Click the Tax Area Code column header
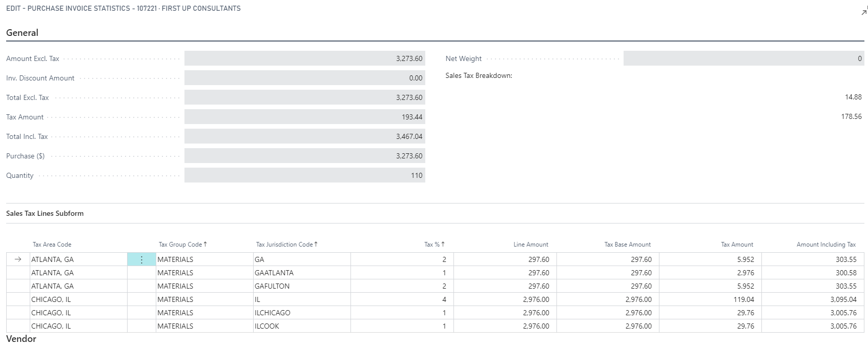 52,245
